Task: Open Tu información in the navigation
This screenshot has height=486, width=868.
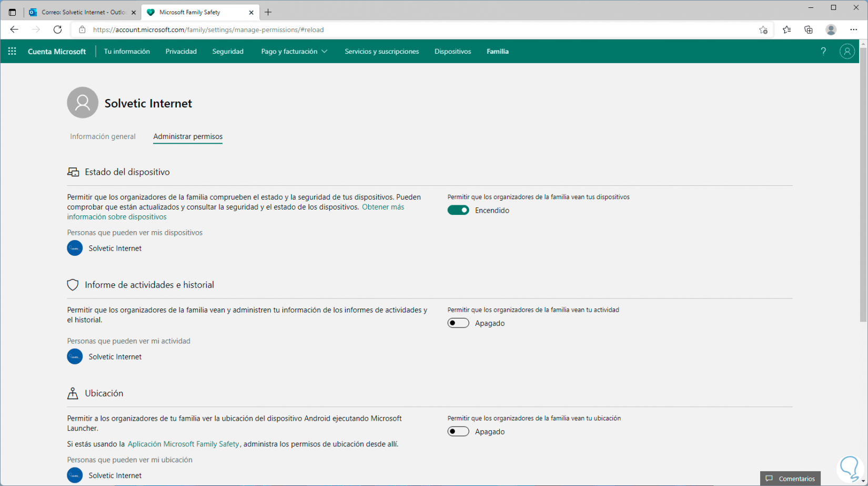Action: point(127,51)
